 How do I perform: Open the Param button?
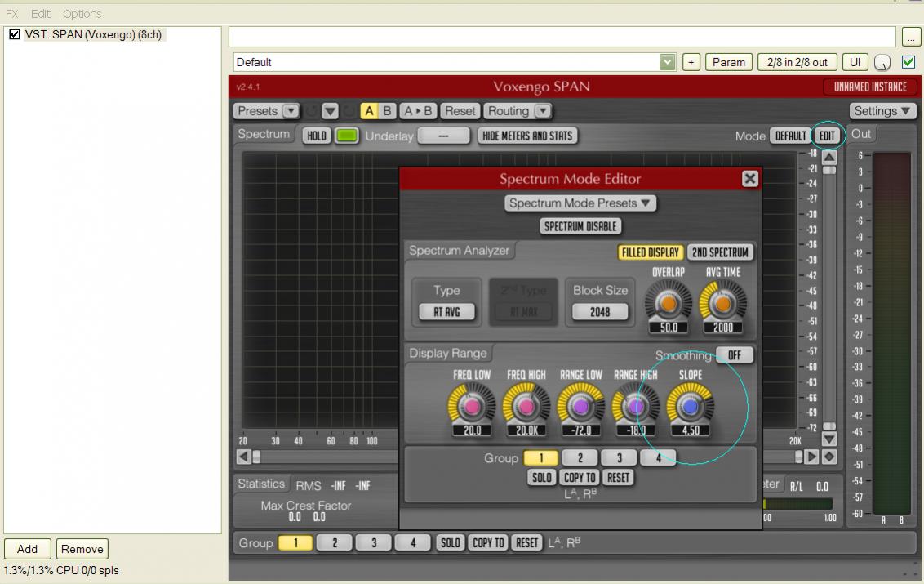click(x=728, y=62)
